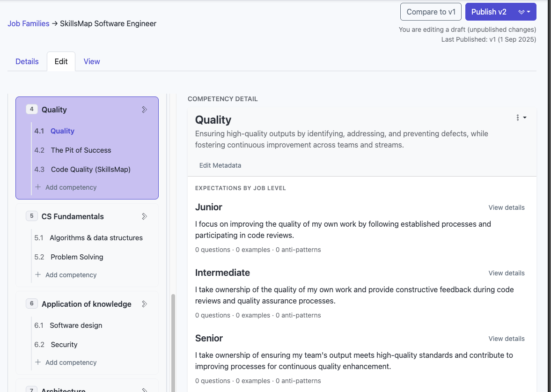
Task: Switch to the View tab
Action: [91, 61]
